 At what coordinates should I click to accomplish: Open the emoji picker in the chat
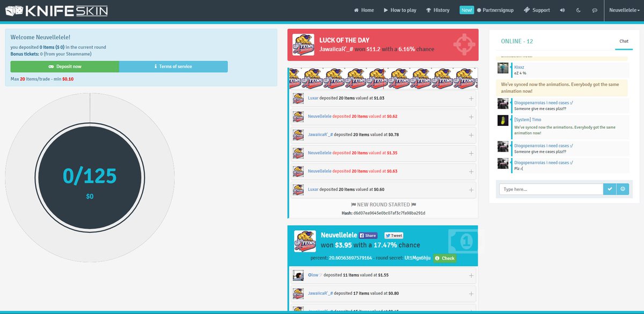point(623,189)
